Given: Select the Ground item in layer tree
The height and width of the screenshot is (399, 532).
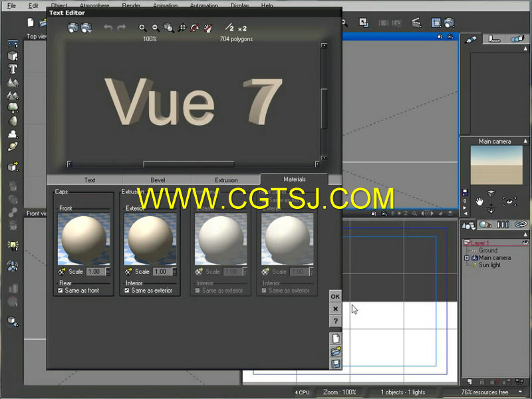Looking at the screenshot, I should coord(488,251).
